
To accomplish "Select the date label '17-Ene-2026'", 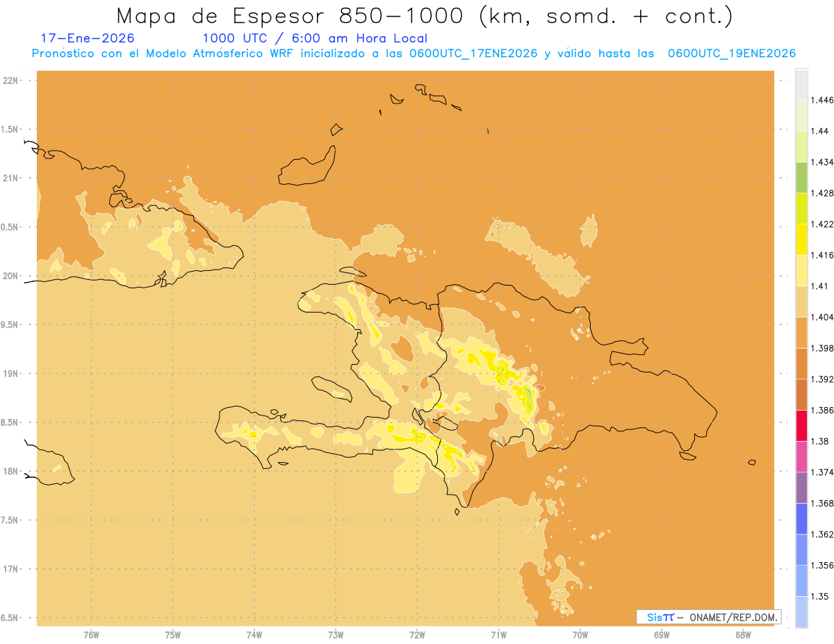I will [x=88, y=38].
